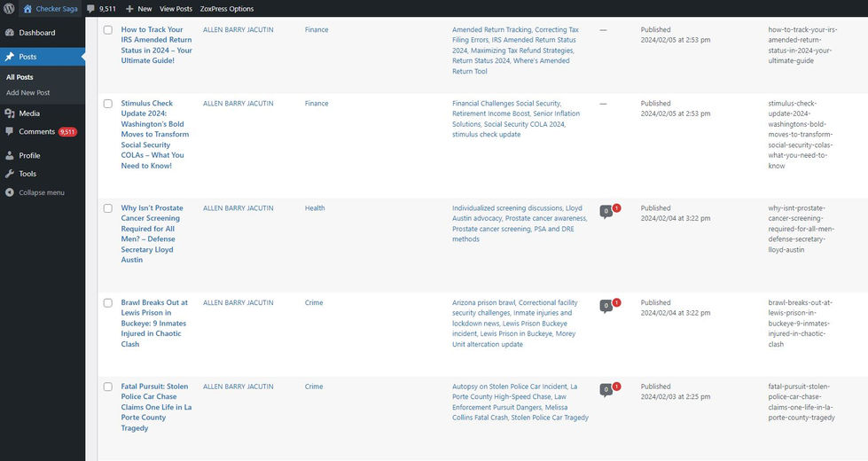Click the red 9,511 comments badge
Viewport: 868px width, 461px height.
(x=67, y=132)
